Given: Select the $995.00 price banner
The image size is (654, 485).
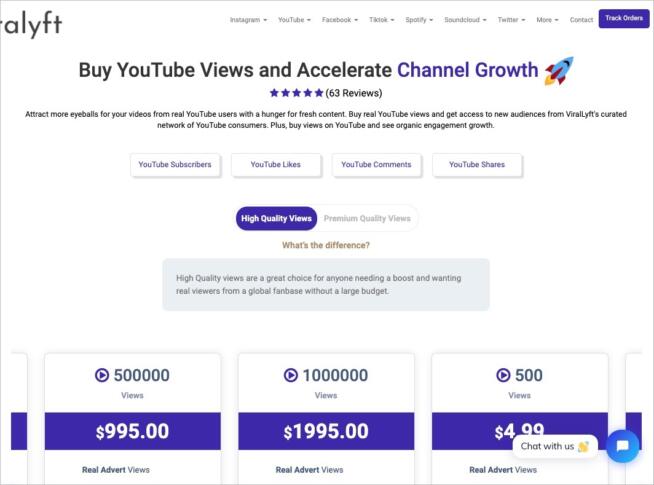Looking at the screenshot, I should (133, 431).
